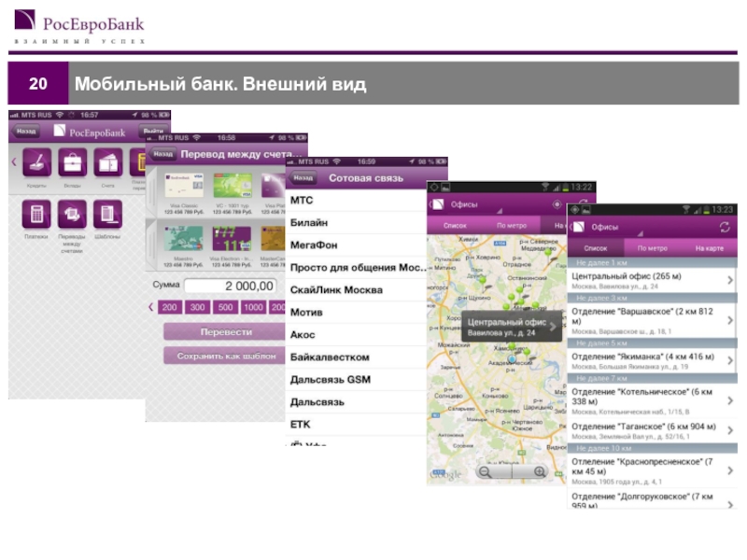Image resolution: width=747 pixels, height=560 pixels.
Task: Tap Сохранить как шаблон button
Action: click(x=225, y=356)
